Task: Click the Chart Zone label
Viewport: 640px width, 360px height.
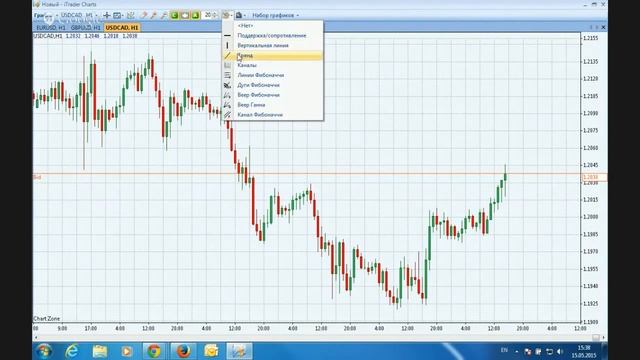Action: point(47,319)
